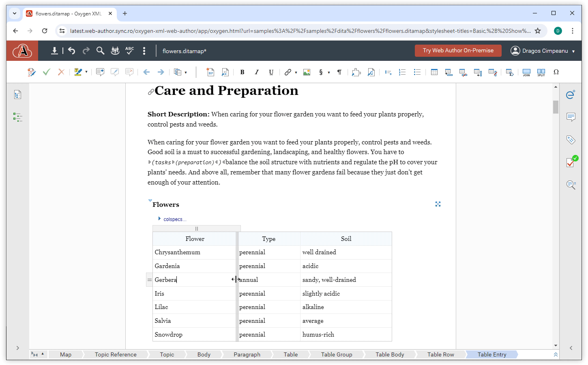Open the More actions three-dot menu
Image resolution: width=588 pixels, height=365 pixels.
tap(144, 51)
